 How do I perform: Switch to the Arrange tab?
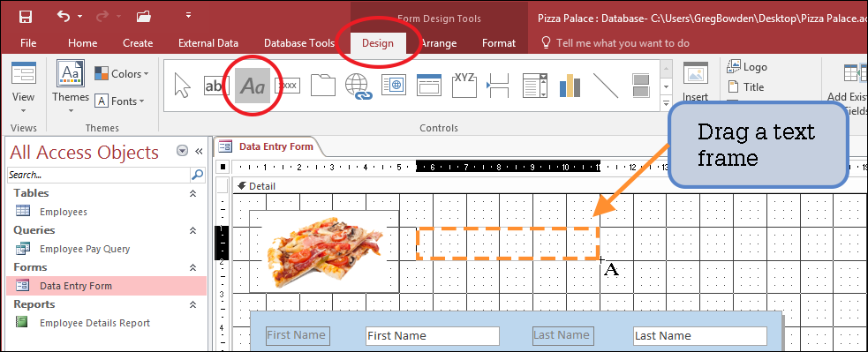click(438, 43)
